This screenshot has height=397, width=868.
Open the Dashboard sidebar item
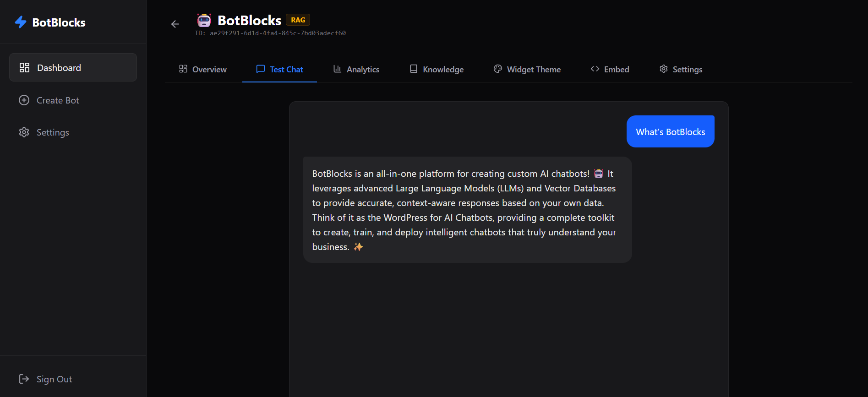[x=73, y=67]
